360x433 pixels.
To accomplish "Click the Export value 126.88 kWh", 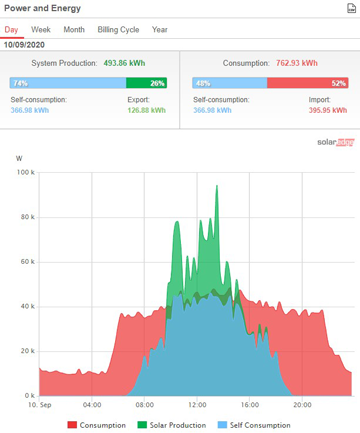I will point(146,110).
